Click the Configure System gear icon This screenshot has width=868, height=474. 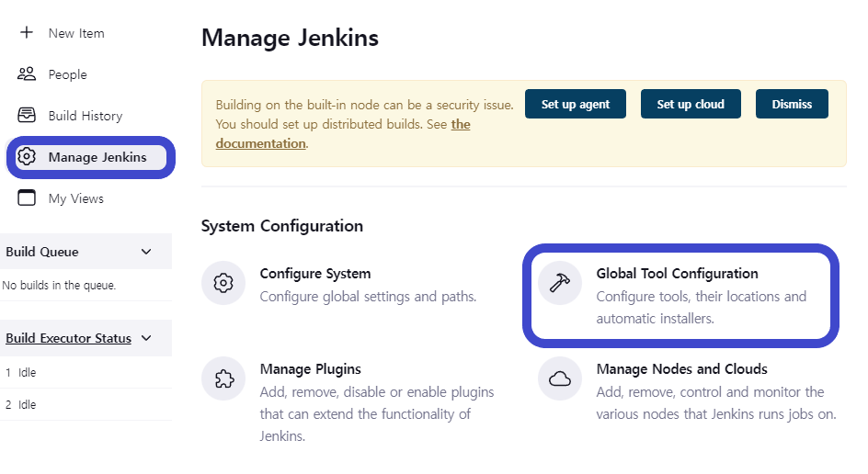coord(223,283)
